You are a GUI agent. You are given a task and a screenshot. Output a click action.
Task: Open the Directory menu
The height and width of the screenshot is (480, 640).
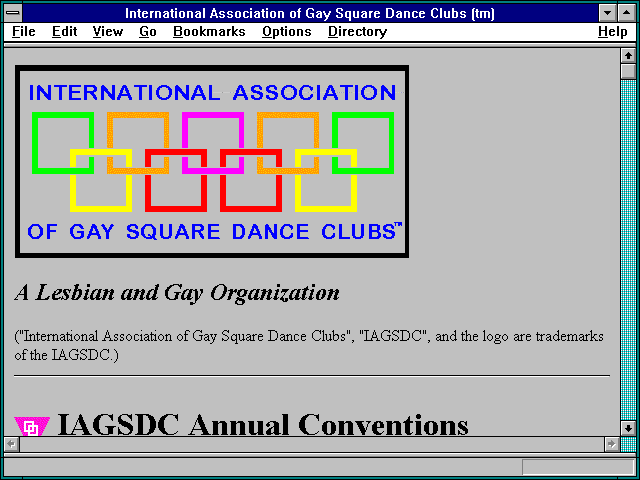(x=358, y=31)
